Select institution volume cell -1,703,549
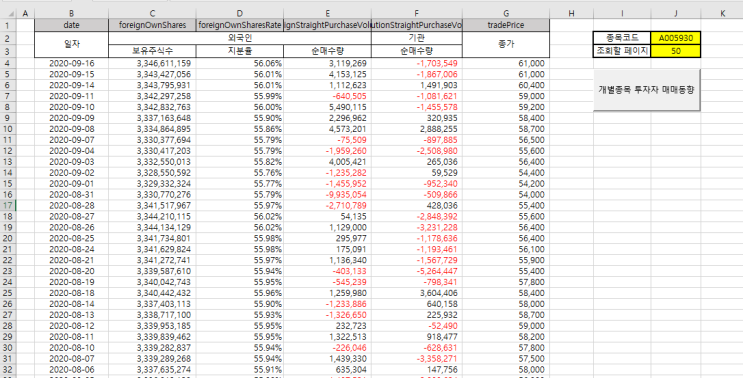 (x=417, y=63)
